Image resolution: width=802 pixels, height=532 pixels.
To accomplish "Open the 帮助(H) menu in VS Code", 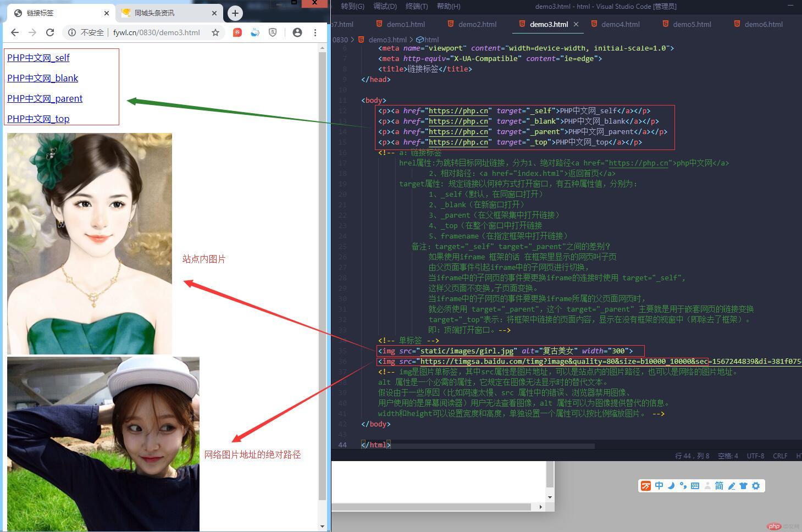I will pos(449,6).
